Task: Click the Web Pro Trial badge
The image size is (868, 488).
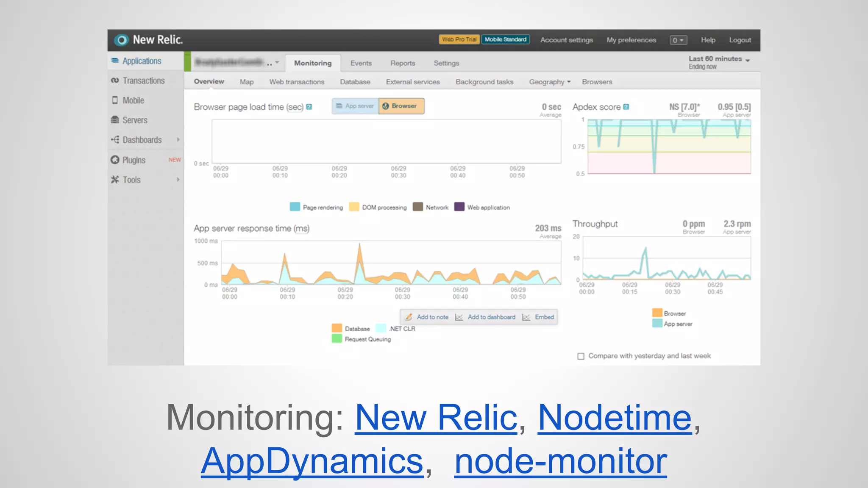Action: click(459, 39)
